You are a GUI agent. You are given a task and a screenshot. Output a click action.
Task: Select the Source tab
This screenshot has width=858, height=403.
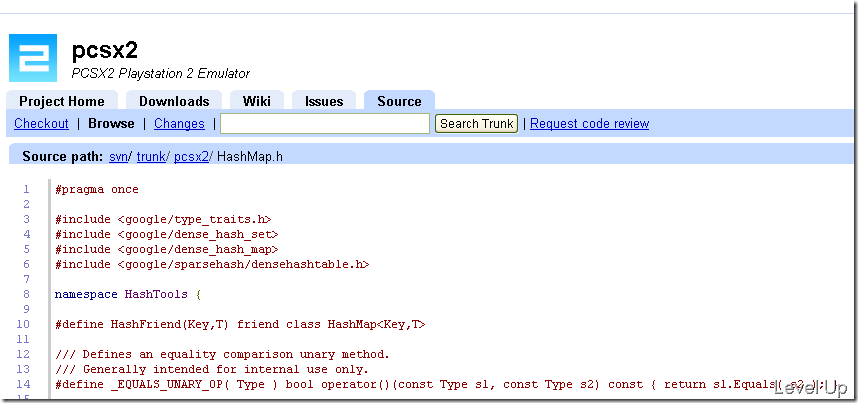tap(399, 101)
